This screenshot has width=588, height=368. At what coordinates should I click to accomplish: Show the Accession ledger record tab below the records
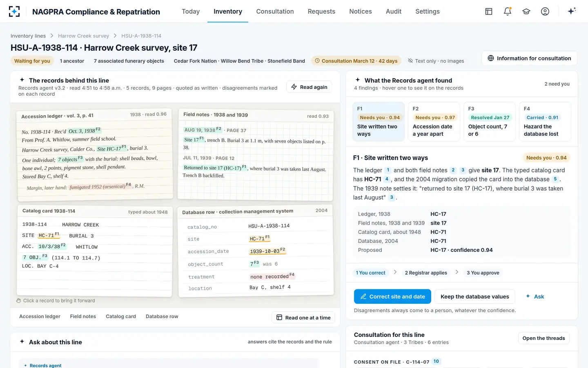(40, 316)
